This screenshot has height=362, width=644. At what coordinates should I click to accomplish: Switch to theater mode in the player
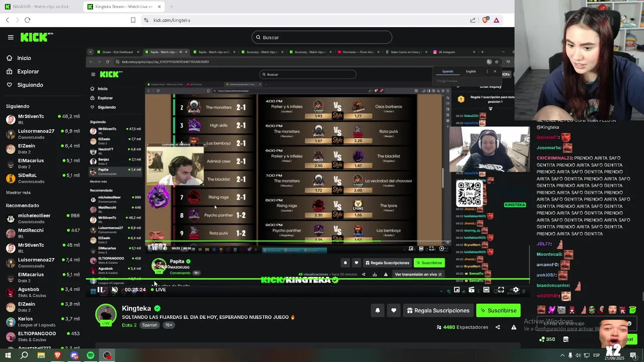pyautogui.click(x=486, y=290)
